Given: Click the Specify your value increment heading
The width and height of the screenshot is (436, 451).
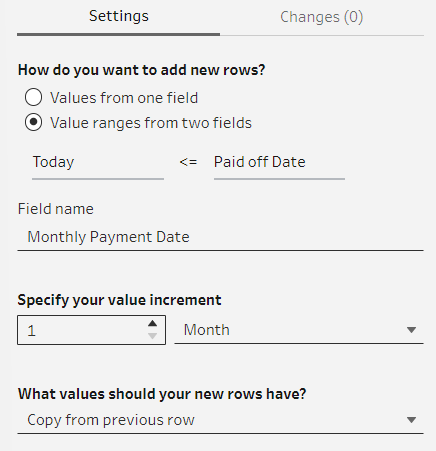Looking at the screenshot, I should 119,300.
